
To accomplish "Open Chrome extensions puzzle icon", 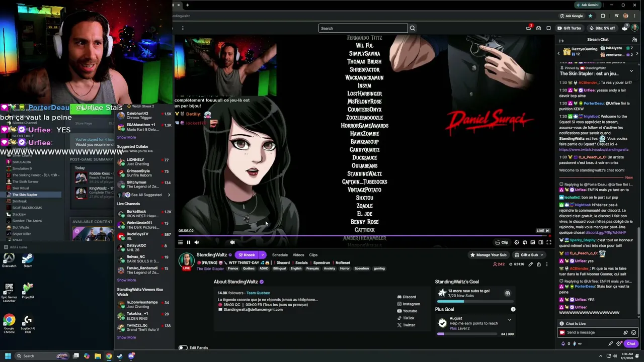I will [603, 16].
